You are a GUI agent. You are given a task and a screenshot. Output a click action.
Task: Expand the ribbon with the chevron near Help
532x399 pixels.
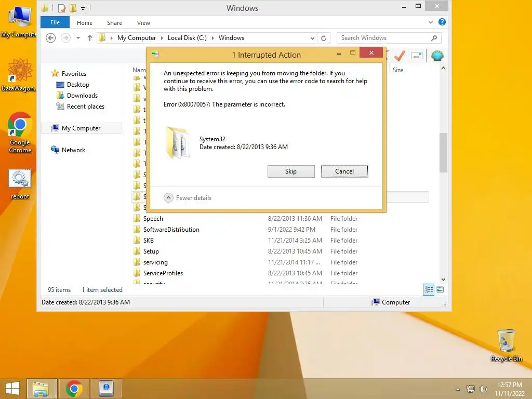point(431,22)
